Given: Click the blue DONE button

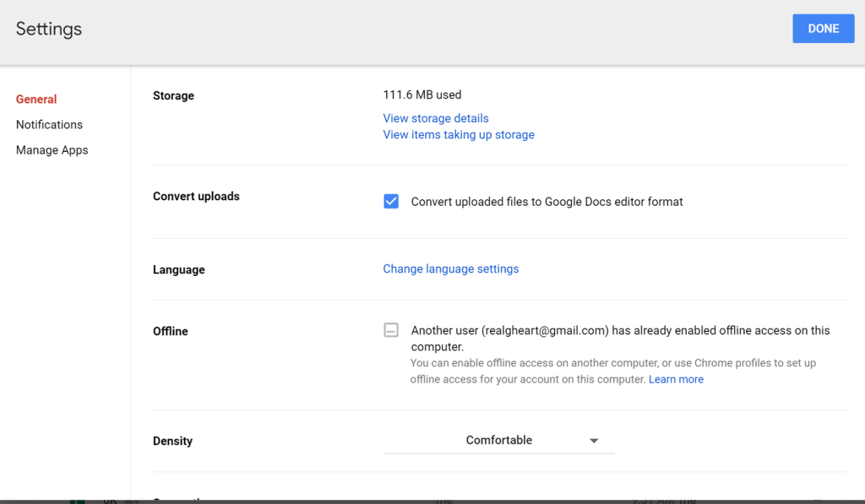Looking at the screenshot, I should point(823,29).
